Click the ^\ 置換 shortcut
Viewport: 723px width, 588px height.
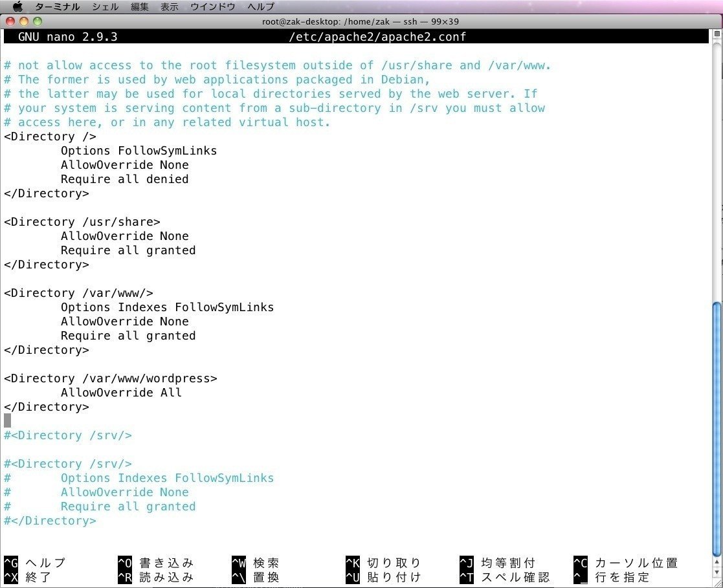tap(256, 577)
